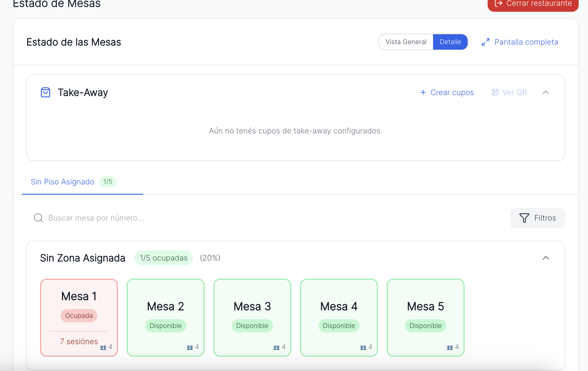588x371 pixels.
Task: Click the magnifying glass search icon
Action: click(x=38, y=218)
